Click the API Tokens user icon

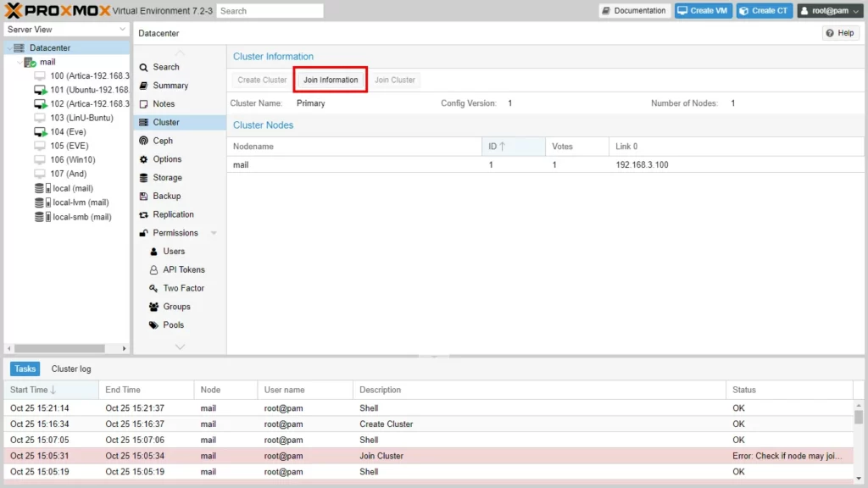pyautogui.click(x=153, y=270)
